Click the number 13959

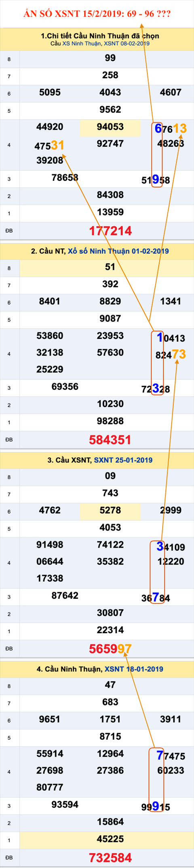[110, 212]
